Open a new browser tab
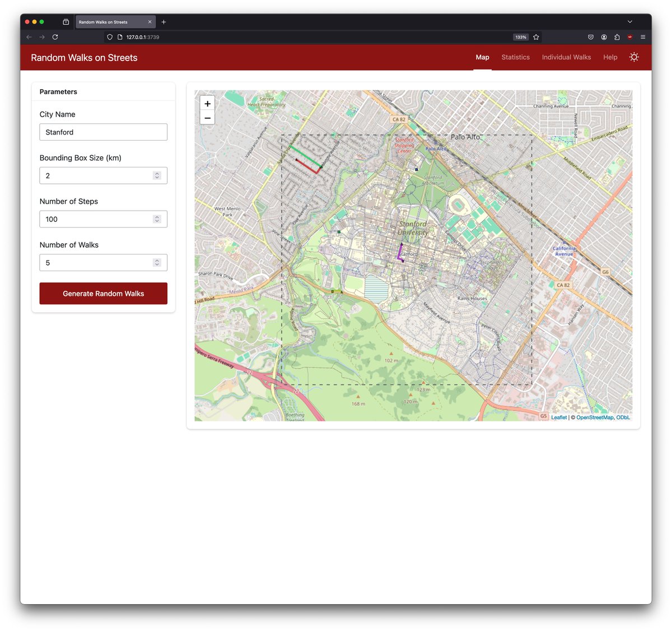Screen dimensions: 672x631 [164, 22]
